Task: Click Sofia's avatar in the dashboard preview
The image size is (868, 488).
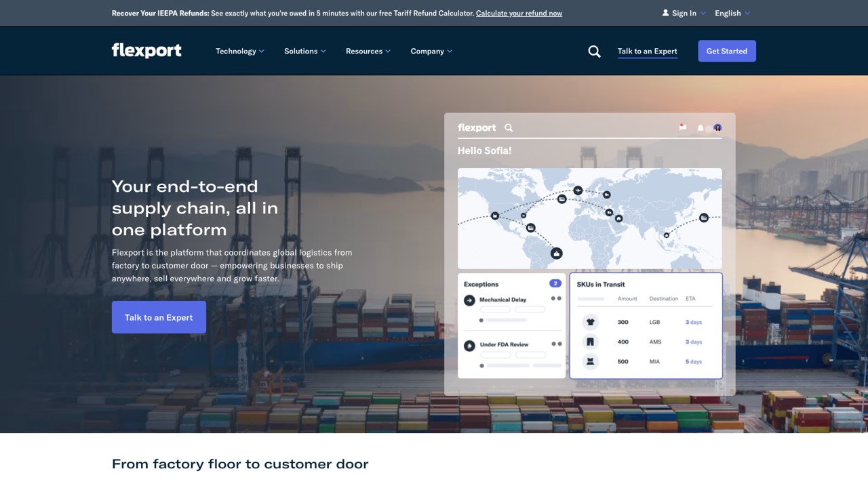Action: [717, 127]
